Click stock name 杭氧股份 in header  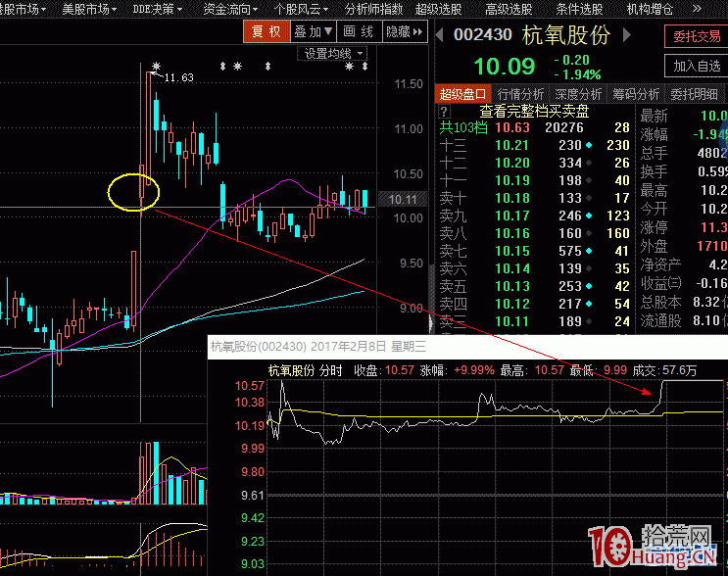(x=566, y=35)
